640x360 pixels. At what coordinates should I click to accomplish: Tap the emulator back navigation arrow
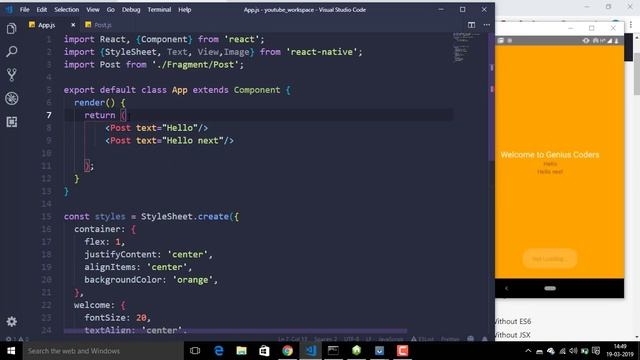[507, 288]
